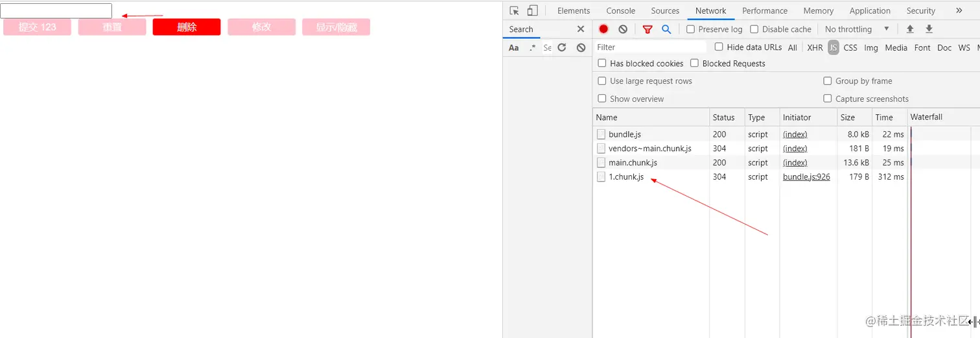Open the Sources tab
The image size is (980, 338).
665,10
